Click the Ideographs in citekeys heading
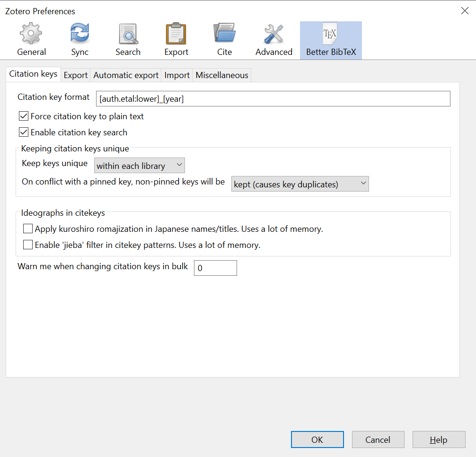The width and height of the screenshot is (476, 457). pyautogui.click(x=63, y=213)
